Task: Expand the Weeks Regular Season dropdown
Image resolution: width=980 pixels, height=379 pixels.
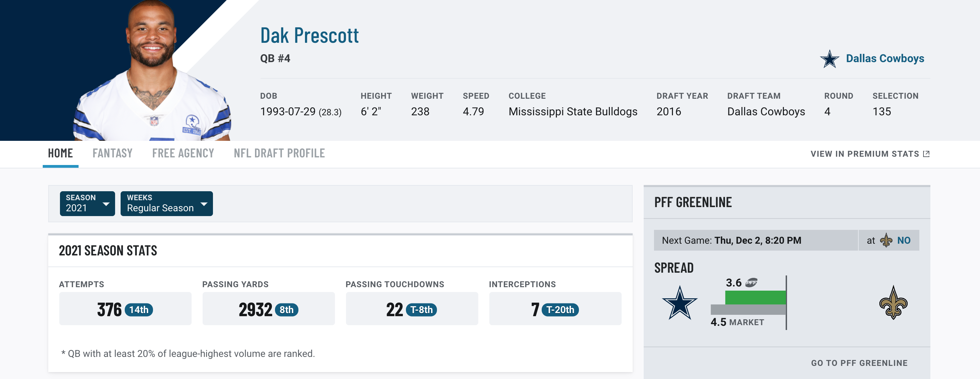Action: (167, 203)
